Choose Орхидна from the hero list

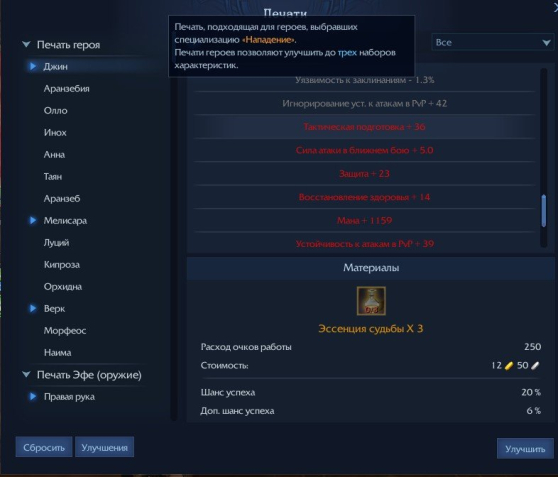(x=63, y=287)
